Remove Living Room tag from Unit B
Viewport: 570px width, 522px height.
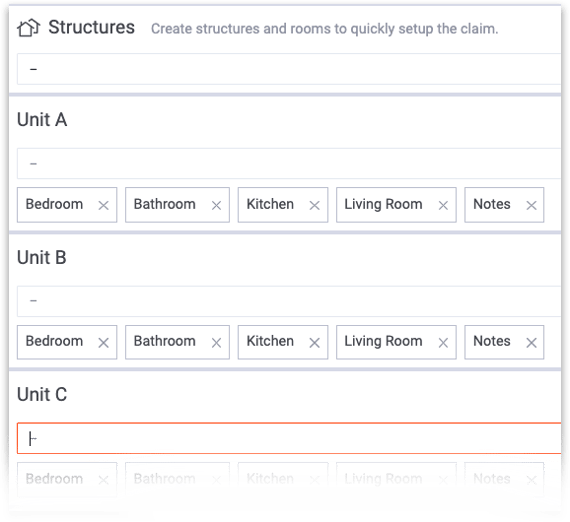[443, 342]
